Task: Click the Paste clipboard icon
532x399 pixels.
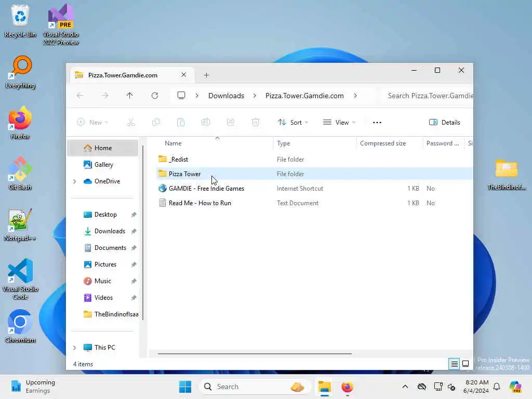Action: (181, 123)
